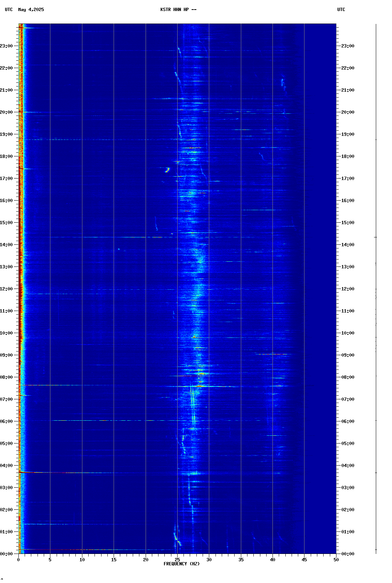392x583 pixels.
Task: Click the right axis 00:00 time label
Action: point(348,554)
